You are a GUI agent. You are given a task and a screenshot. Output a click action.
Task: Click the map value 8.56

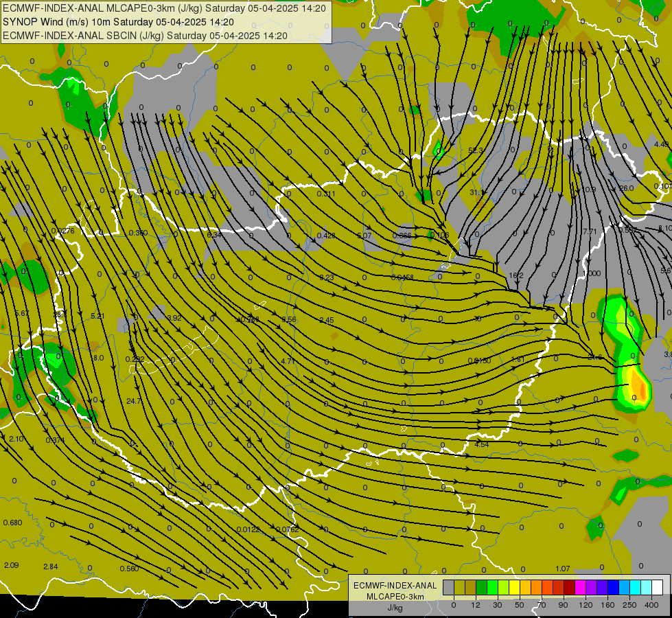[x=289, y=319]
